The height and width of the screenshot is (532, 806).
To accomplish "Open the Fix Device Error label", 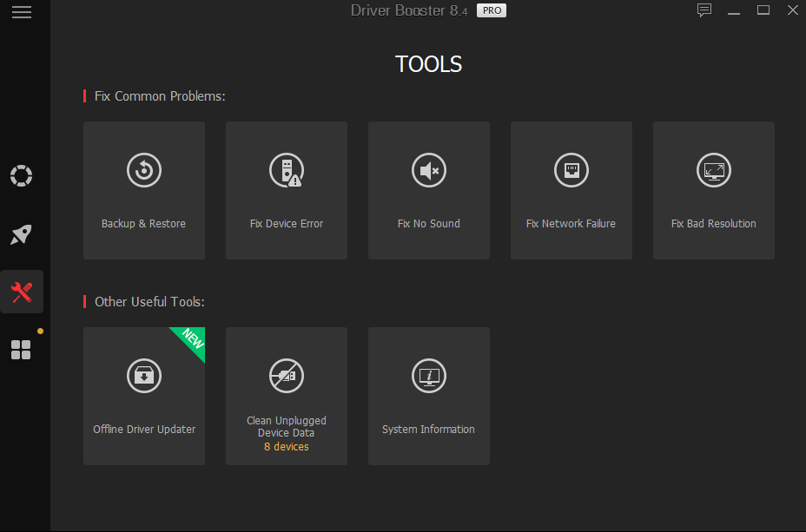I will pos(287,223).
